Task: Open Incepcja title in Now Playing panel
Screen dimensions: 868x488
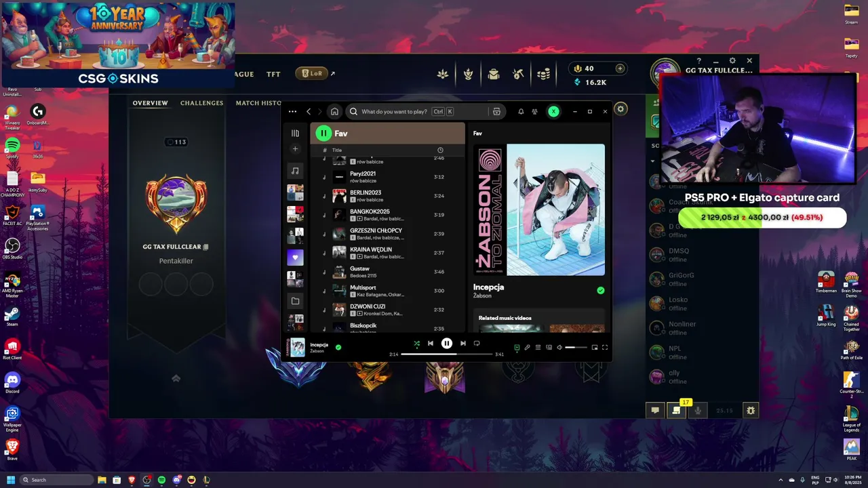Action: tap(488, 287)
